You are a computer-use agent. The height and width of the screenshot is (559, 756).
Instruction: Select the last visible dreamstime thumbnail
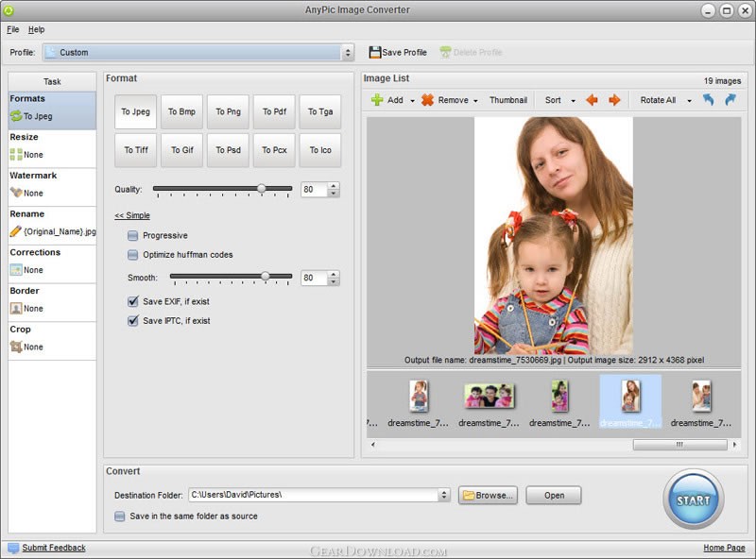tap(701, 403)
